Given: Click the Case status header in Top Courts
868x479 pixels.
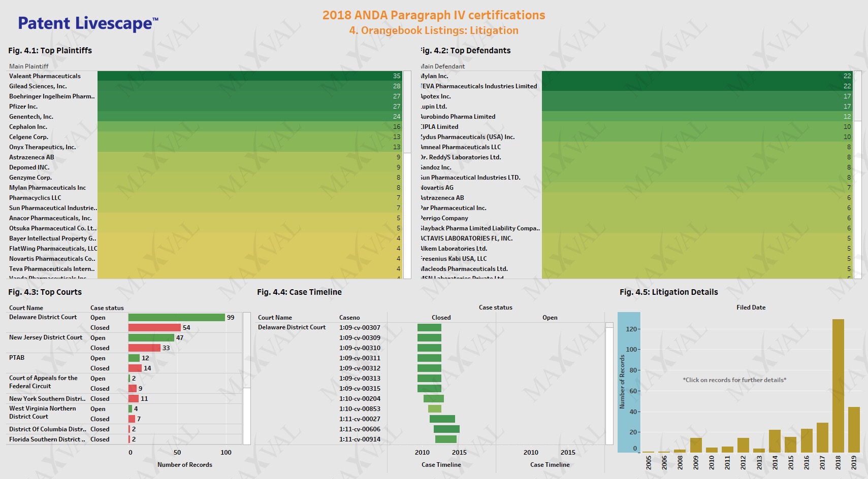Looking at the screenshot, I should (107, 307).
